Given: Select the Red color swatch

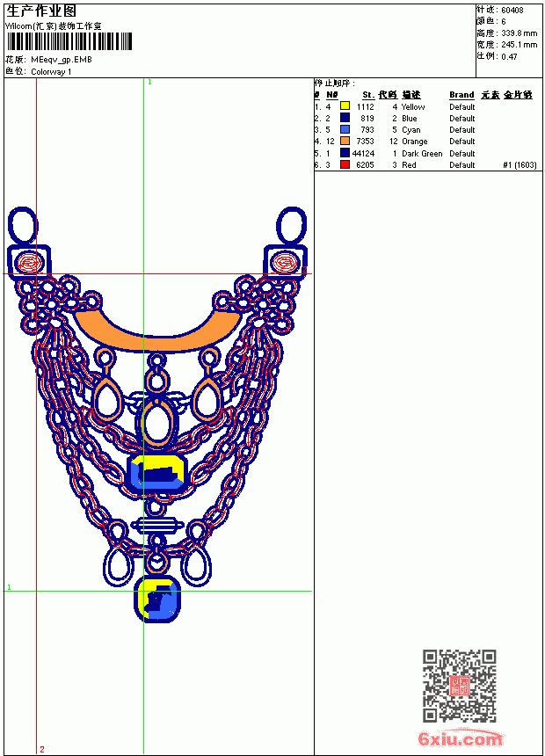Looking at the screenshot, I should 345,164.
